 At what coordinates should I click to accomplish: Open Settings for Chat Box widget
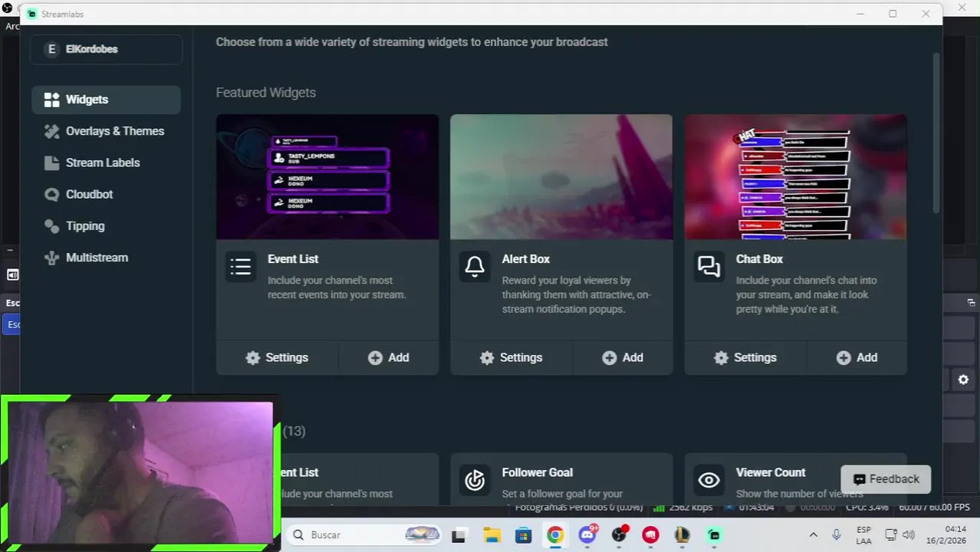745,357
